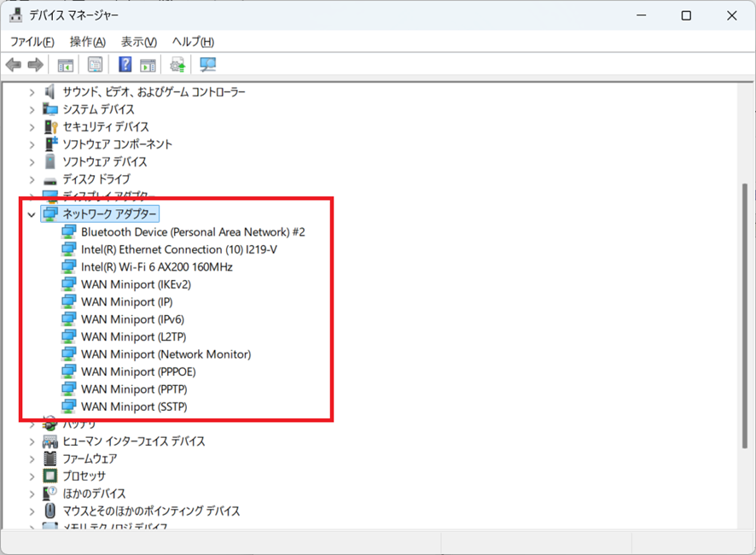Image resolution: width=756 pixels, height=555 pixels.
Task: Click the scan for hardware changes icon
Action: point(207,65)
